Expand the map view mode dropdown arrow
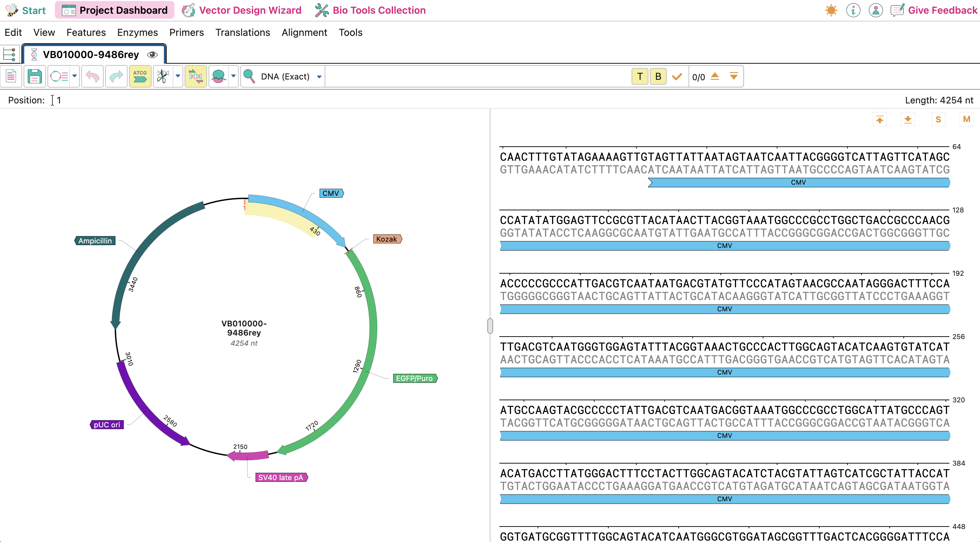Image resolution: width=980 pixels, height=542 pixels. 75,77
